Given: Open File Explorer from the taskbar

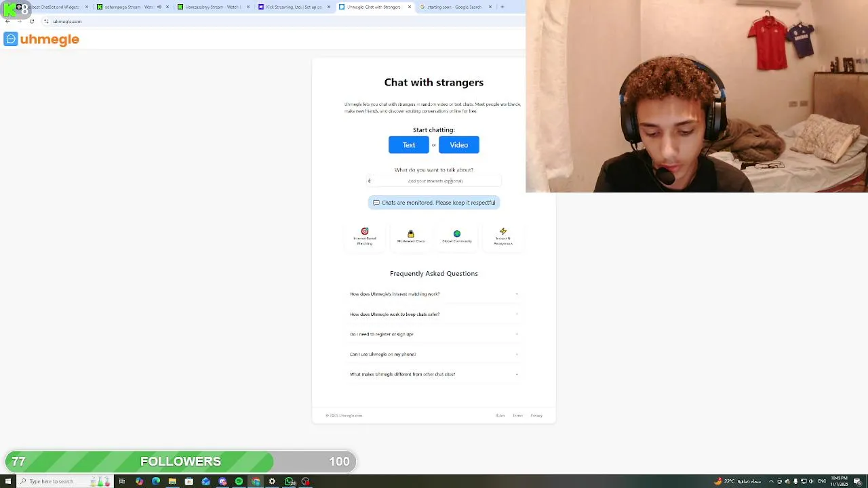Looking at the screenshot, I should click(x=172, y=481).
